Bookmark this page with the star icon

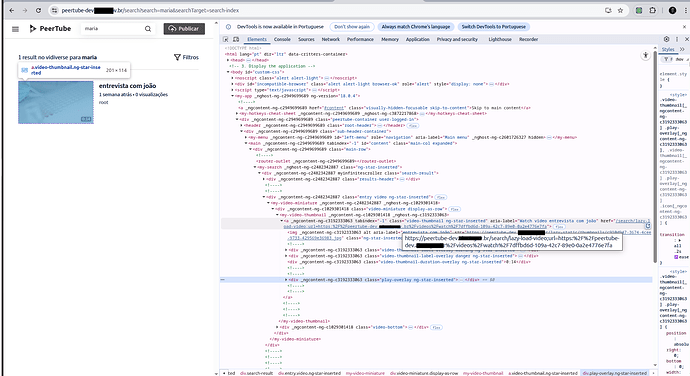620,11
